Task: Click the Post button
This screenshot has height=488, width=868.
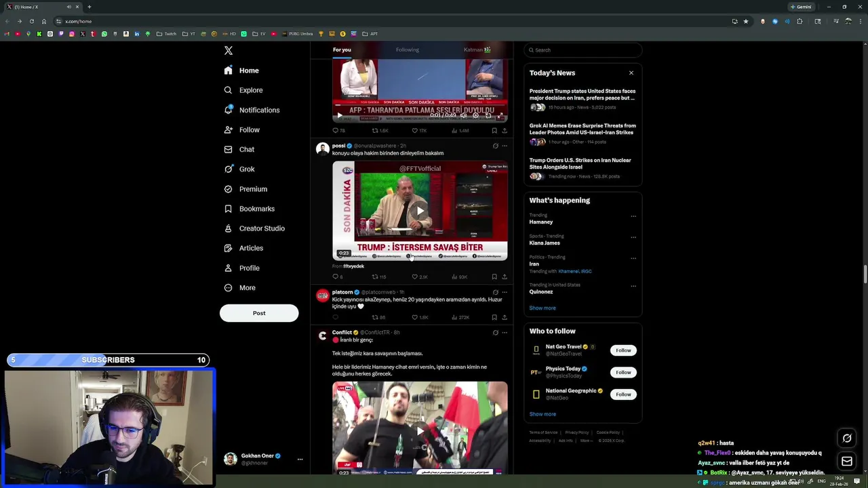Action: point(259,313)
